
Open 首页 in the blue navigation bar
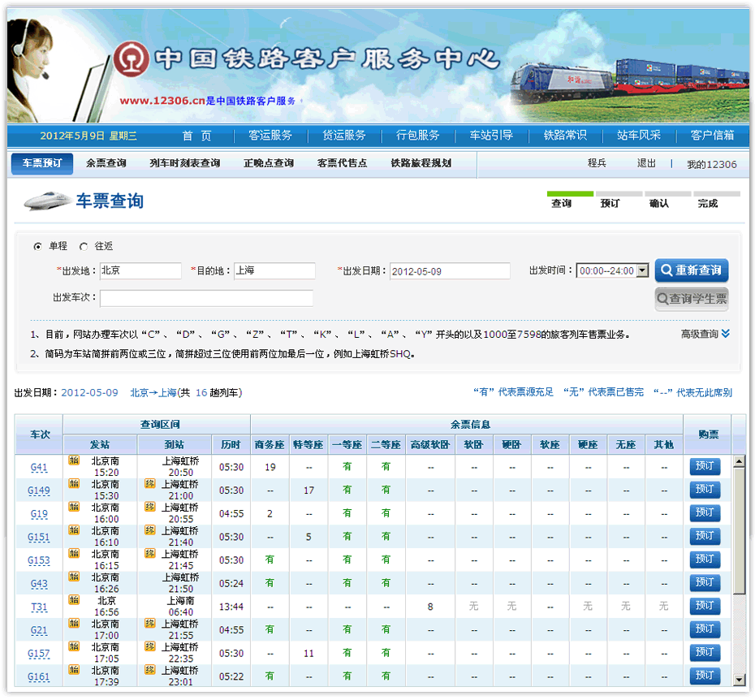[196, 136]
